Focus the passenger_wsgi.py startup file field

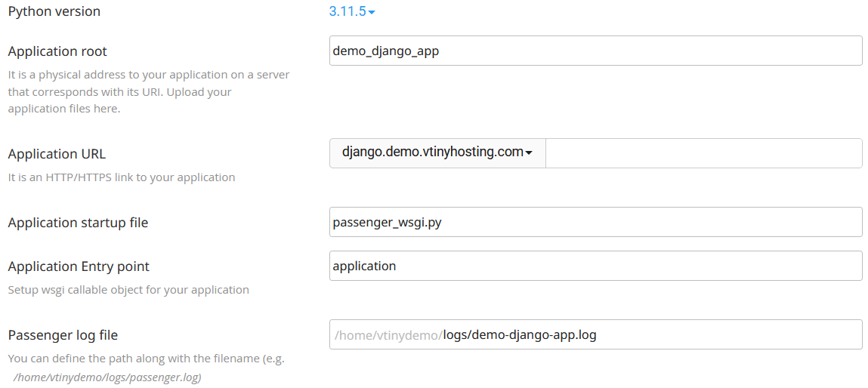point(595,222)
